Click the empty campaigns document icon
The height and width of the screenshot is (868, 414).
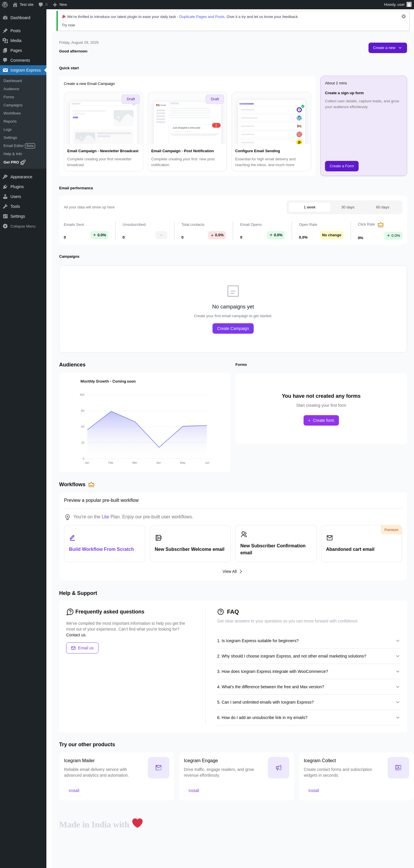coord(233,291)
